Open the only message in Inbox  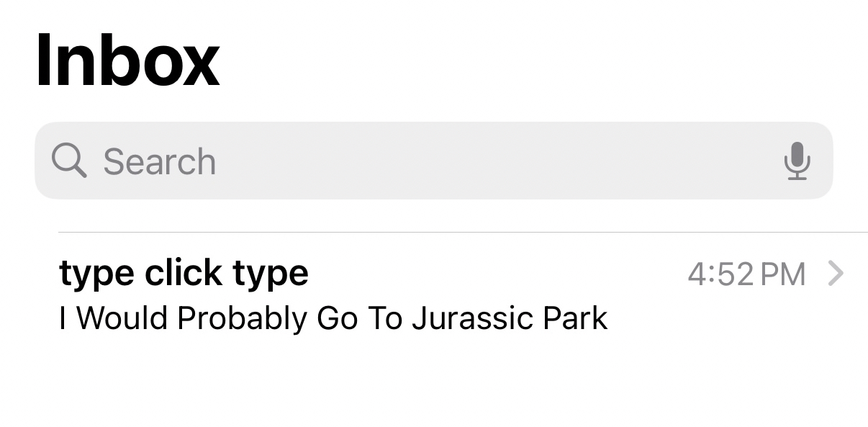point(360,295)
